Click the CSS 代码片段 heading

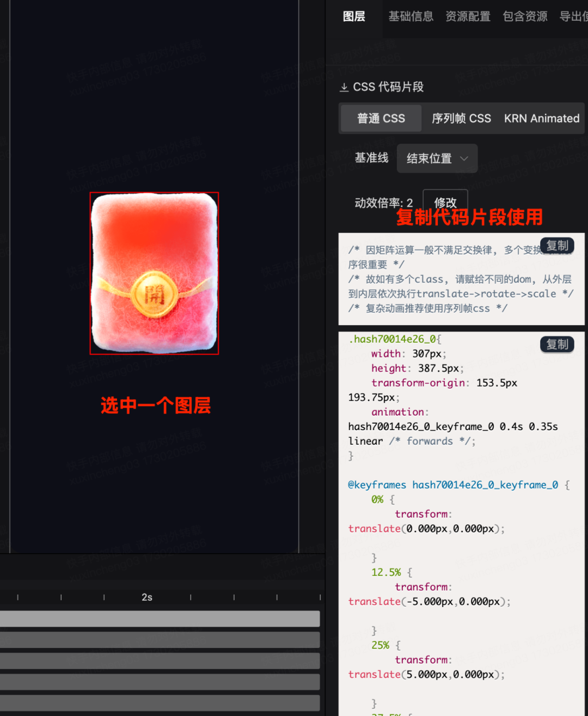click(x=388, y=87)
